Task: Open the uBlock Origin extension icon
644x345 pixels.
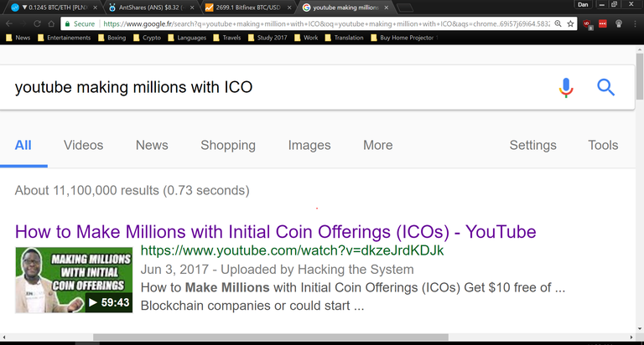Action: [585, 23]
